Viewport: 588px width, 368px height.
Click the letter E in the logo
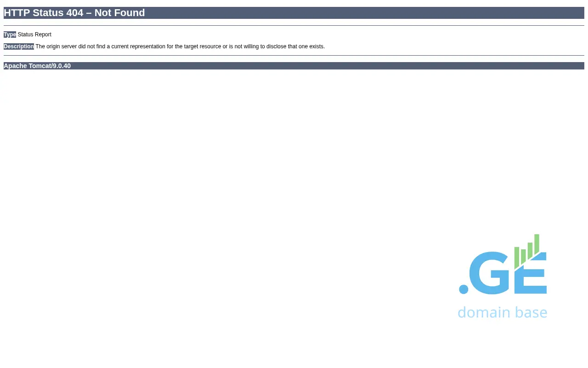(531, 276)
